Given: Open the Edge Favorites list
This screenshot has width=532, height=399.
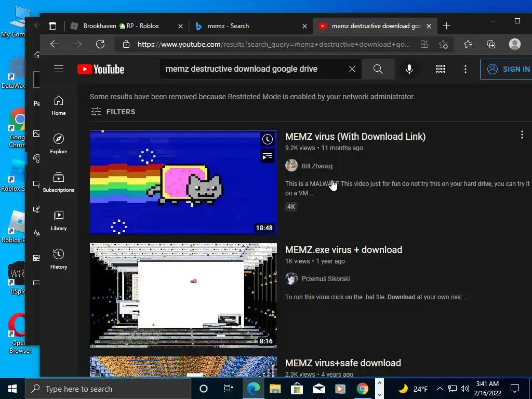Looking at the screenshot, I should point(468,44).
